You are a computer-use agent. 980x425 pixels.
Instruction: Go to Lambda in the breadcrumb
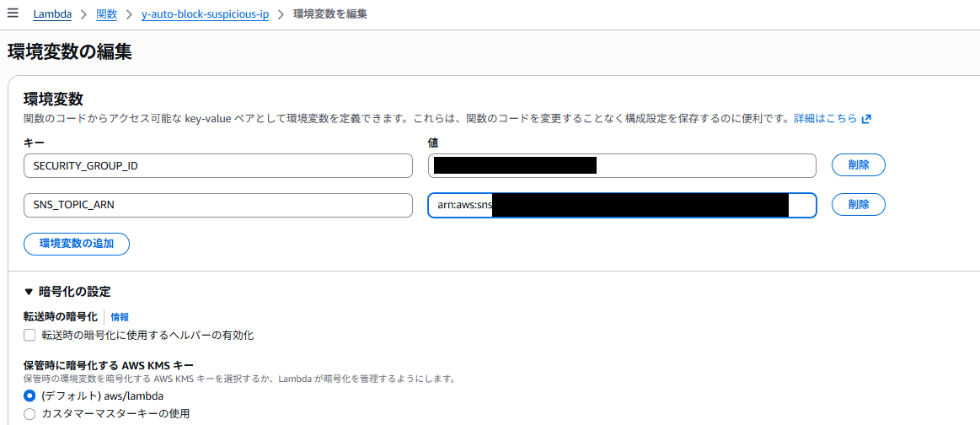pos(51,14)
